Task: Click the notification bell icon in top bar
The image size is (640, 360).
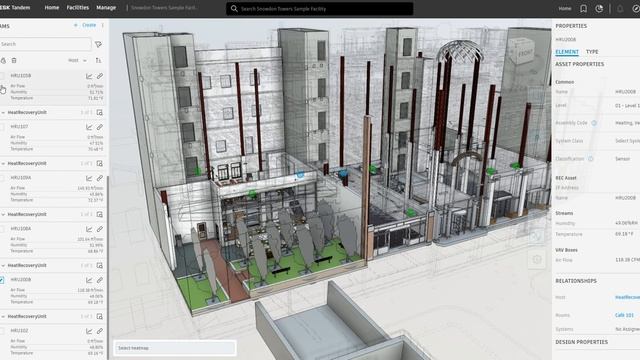Action: point(620,9)
